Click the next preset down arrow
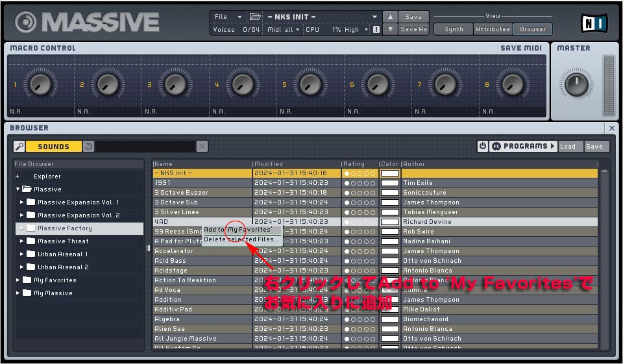Image resolution: width=623 pixels, height=364 pixels. tap(390, 29)
